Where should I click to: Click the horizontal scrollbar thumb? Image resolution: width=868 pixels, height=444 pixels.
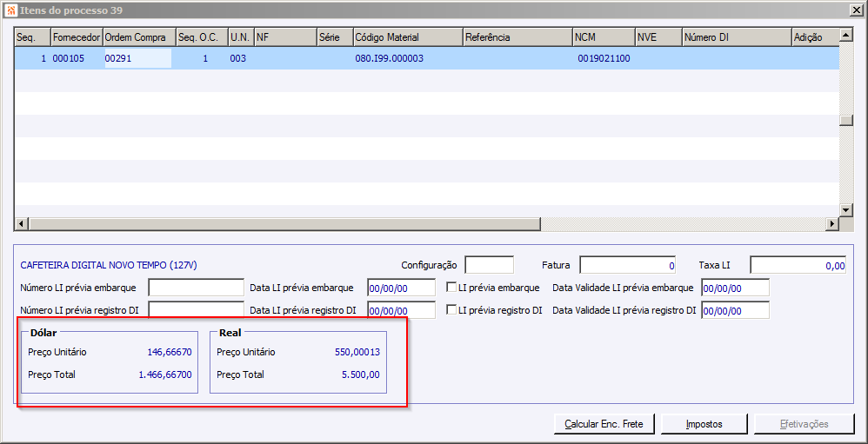click(x=284, y=223)
